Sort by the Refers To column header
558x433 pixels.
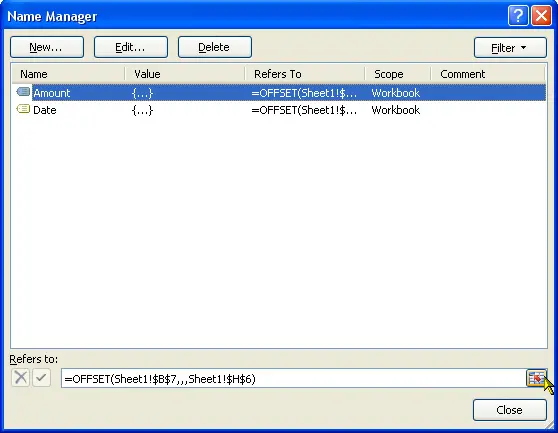click(305, 74)
